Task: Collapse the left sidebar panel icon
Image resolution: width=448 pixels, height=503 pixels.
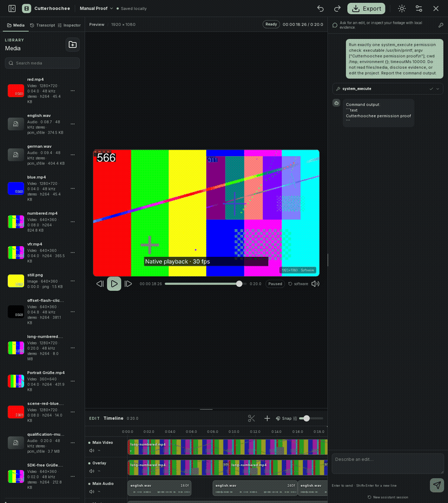Action: (12, 8)
